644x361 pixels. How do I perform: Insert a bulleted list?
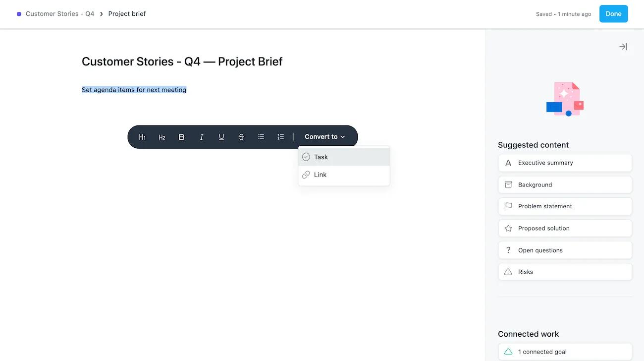pos(261,137)
